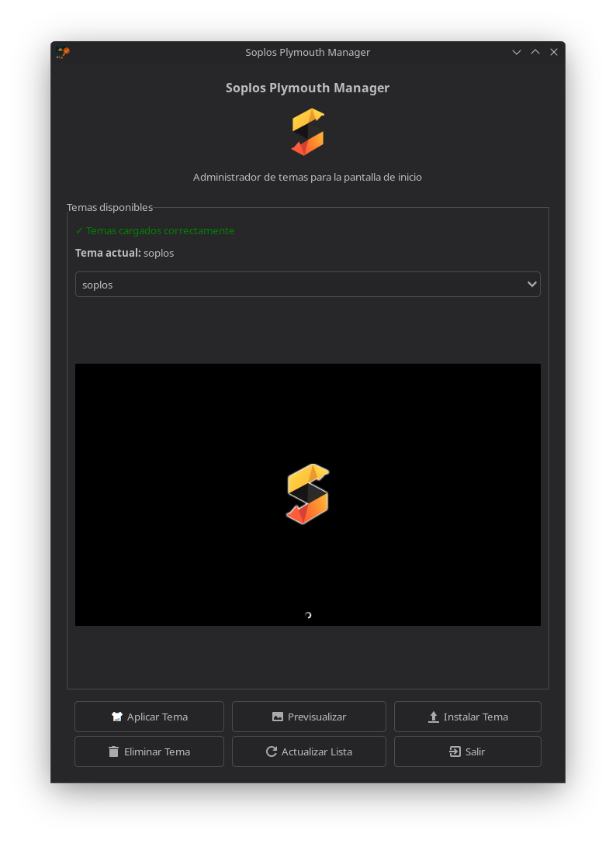Maximize the window using title bar arrow
This screenshot has width=616, height=843.
coord(535,52)
